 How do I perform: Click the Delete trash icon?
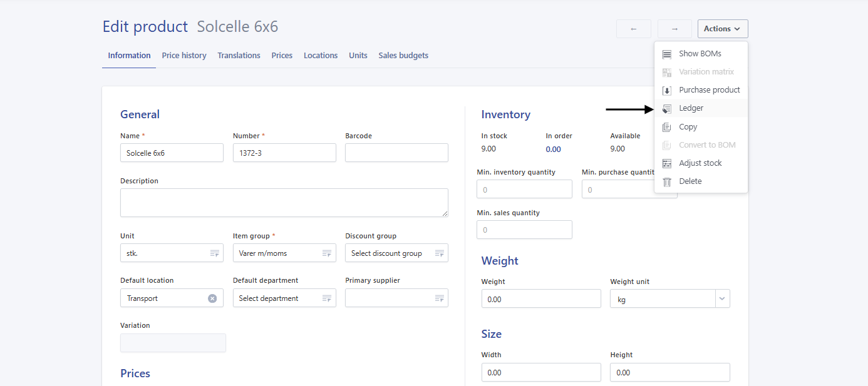click(667, 181)
